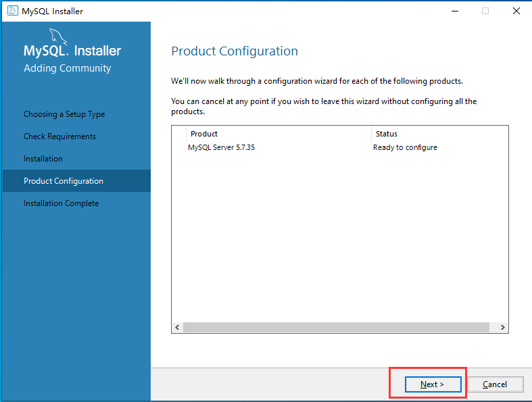Click the Ready to configure status cell
This screenshot has height=402, width=532.
click(405, 147)
